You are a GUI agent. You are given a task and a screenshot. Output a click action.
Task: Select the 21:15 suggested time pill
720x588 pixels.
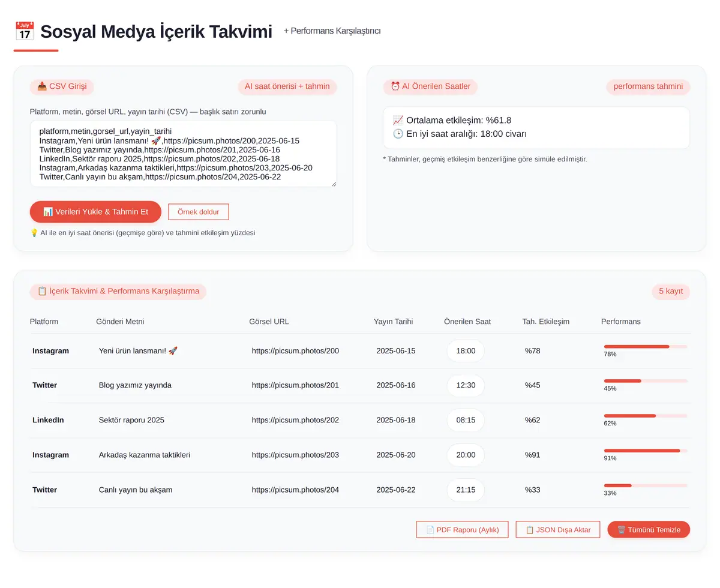(x=466, y=490)
